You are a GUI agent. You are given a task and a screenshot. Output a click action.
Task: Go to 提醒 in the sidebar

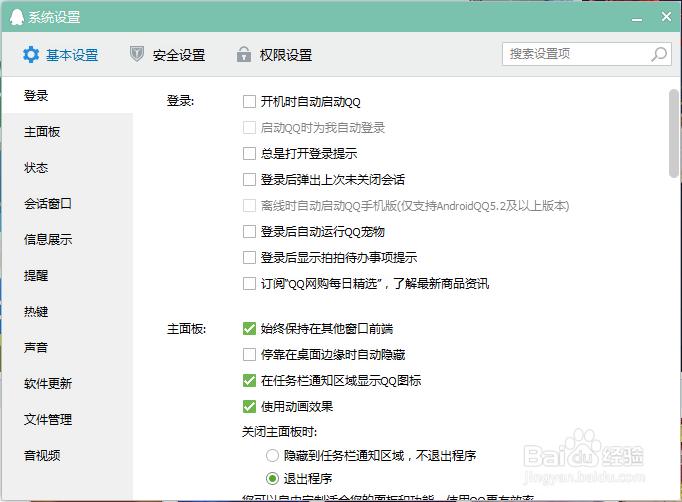point(67,275)
